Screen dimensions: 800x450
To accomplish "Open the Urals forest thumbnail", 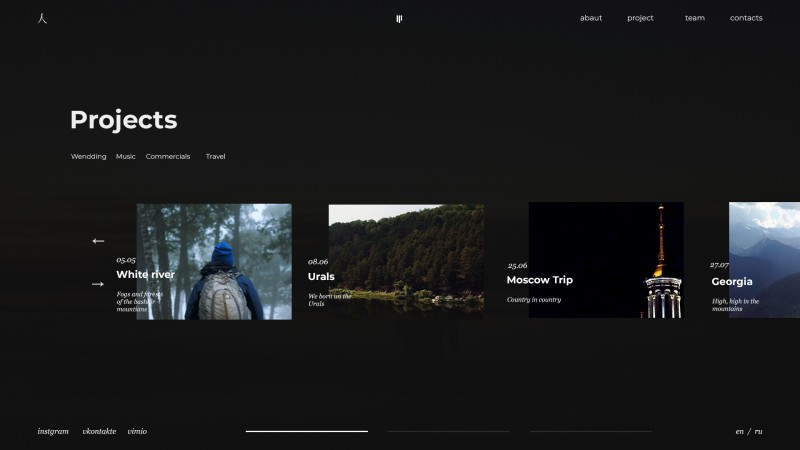I will [407, 262].
